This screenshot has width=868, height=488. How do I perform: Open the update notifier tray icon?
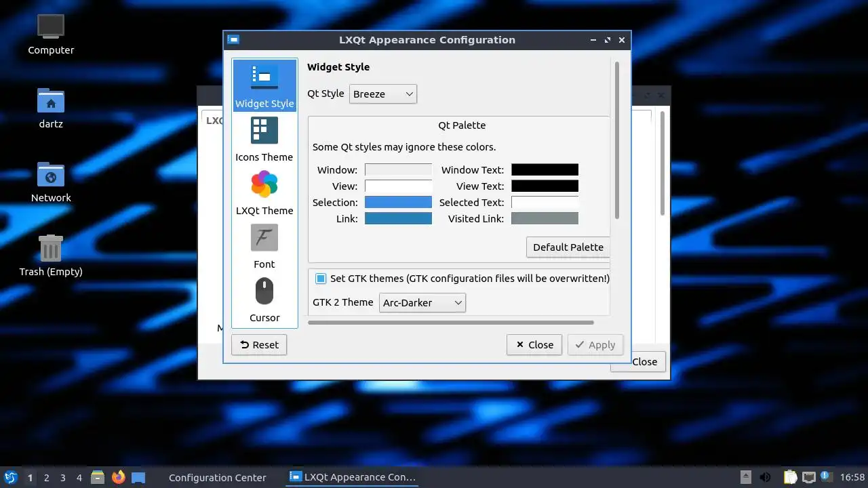(x=826, y=476)
